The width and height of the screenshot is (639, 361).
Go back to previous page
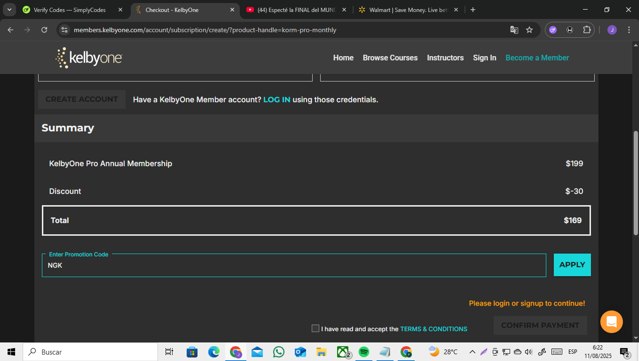[x=11, y=30]
